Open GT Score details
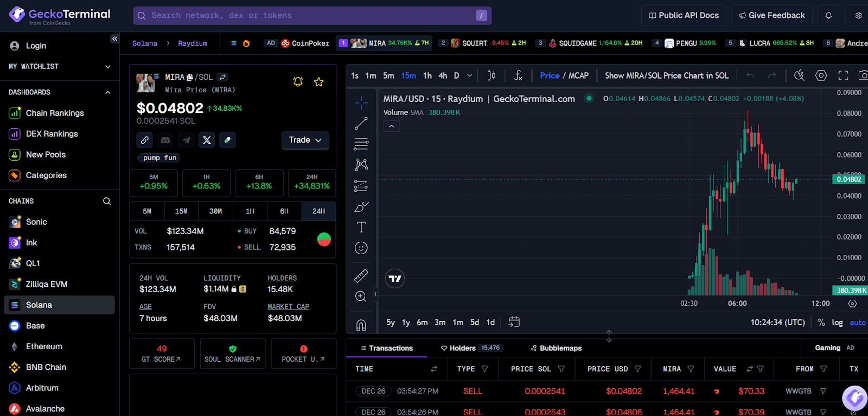This screenshot has height=416, width=868. coord(162,354)
